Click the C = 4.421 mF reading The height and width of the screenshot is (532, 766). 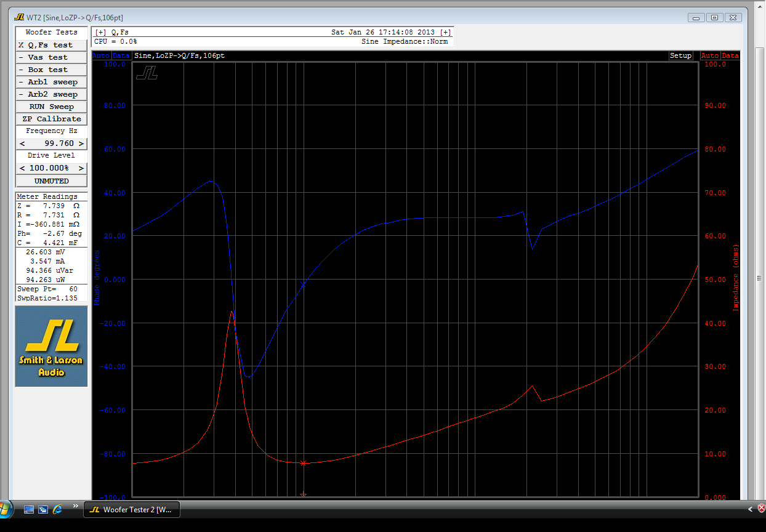[49, 243]
